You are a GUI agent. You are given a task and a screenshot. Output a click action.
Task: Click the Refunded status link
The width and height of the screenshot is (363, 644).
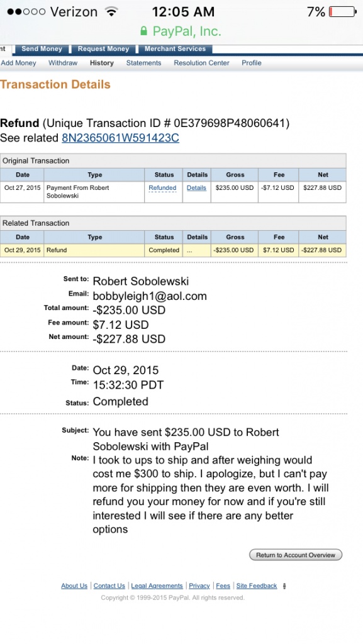(162, 187)
